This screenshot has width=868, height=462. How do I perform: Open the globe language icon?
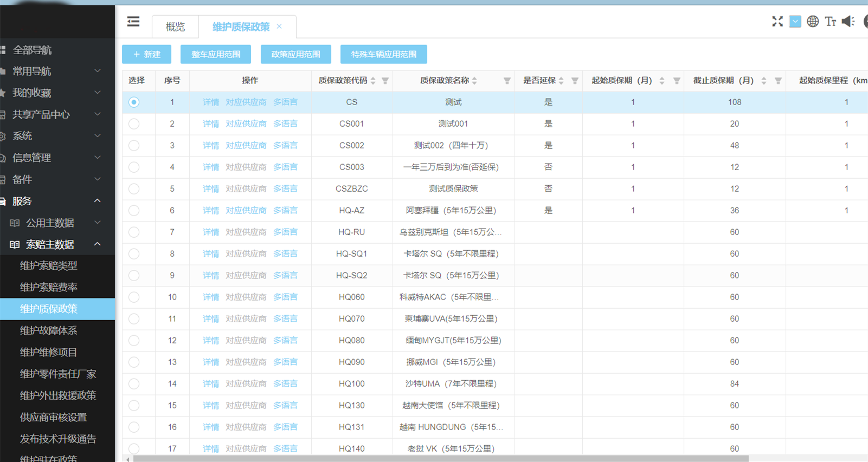[813, 22]
